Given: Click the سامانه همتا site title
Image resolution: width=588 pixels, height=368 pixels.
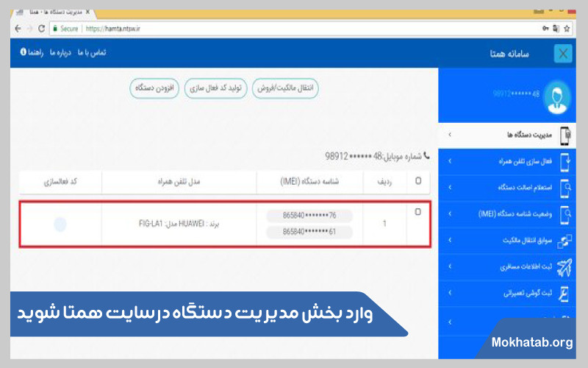Looking at the screenshot, I should 509,54.
